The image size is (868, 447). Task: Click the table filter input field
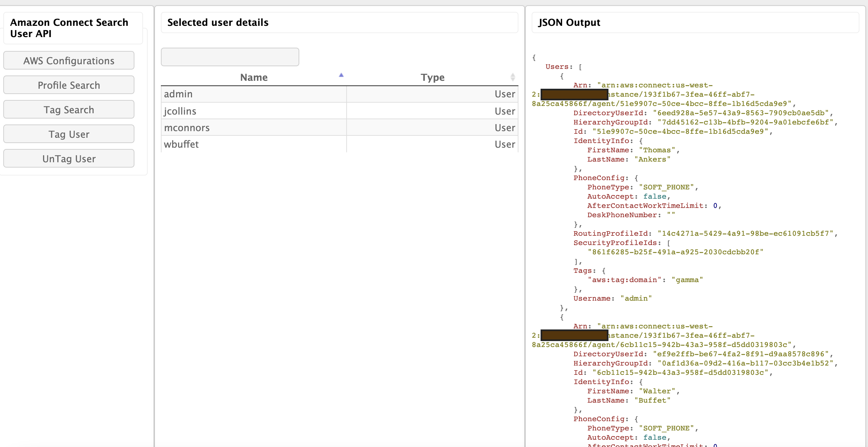[230, 57]
